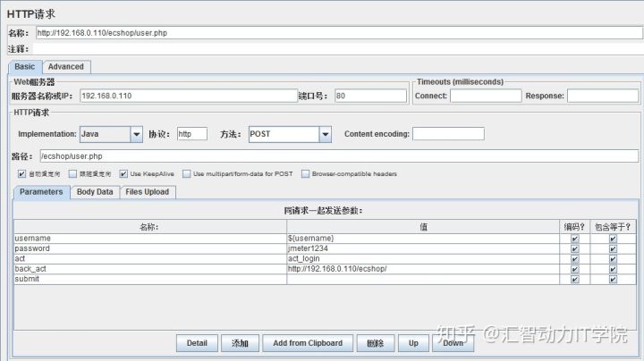This screenshot has height=361, width=644.
Task: Enable Browser-compatible headers checkbox
Action: click(305, 173)
